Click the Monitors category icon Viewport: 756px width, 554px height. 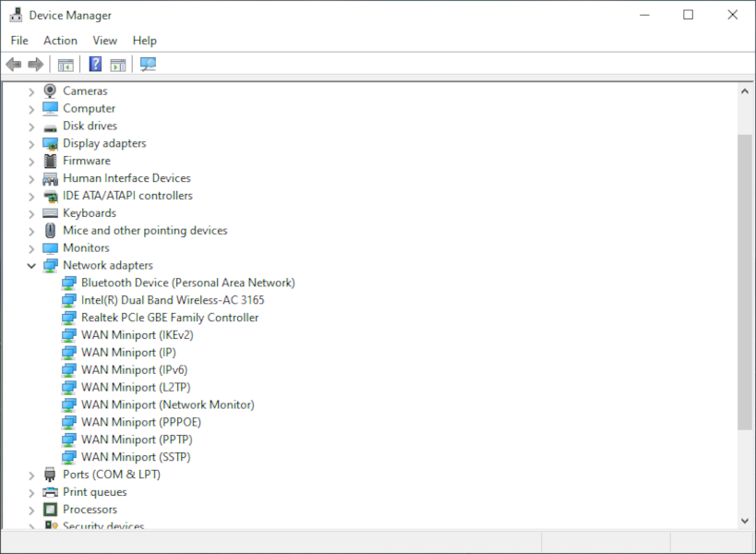point(50,248)
